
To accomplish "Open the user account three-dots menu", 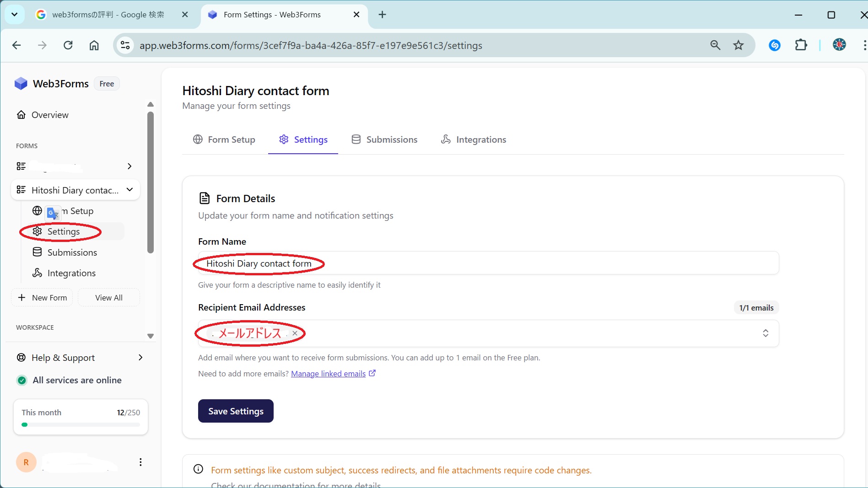I will (140, 462).
